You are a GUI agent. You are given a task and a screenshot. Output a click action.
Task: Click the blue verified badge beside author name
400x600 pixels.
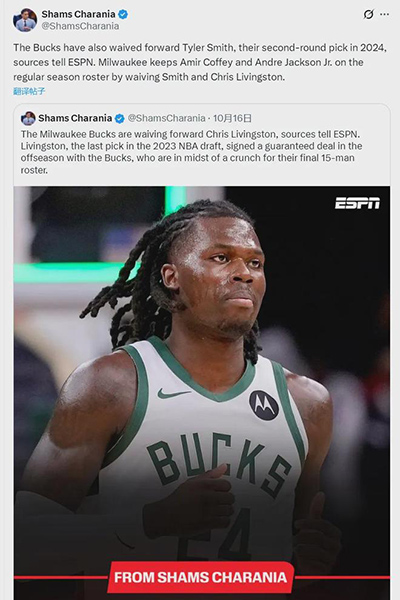click(123, 15)
